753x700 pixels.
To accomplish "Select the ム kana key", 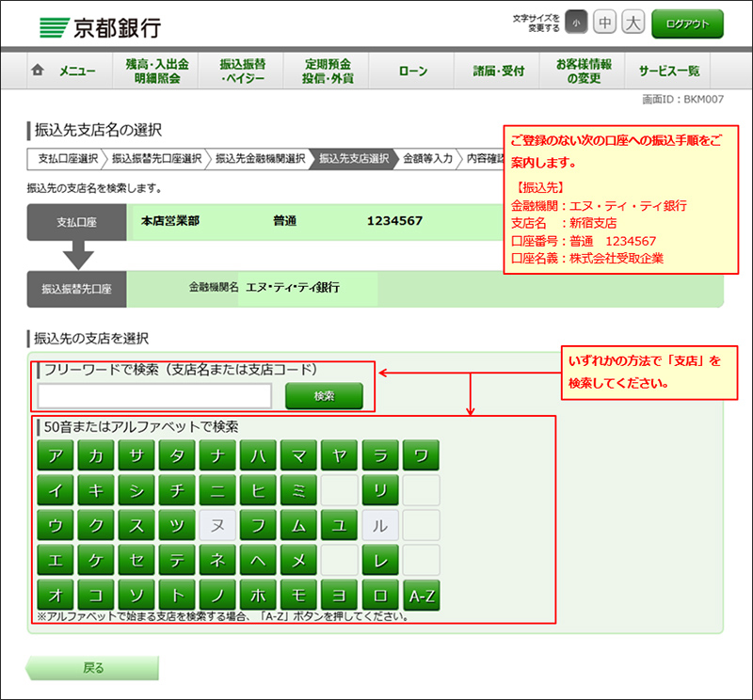I will click(x=298, y=525).
